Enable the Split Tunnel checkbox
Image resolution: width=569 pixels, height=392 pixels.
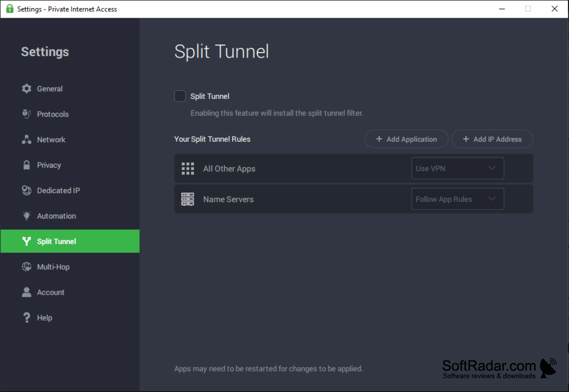(x=180, y=96)
